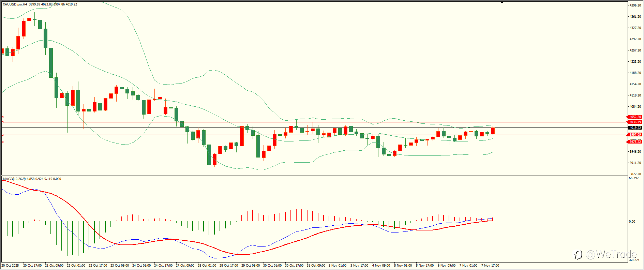The width and height of the screenshot is (644, 270).
Task: Select the 3997.09 red price label
Action: [x=635, y=135]
